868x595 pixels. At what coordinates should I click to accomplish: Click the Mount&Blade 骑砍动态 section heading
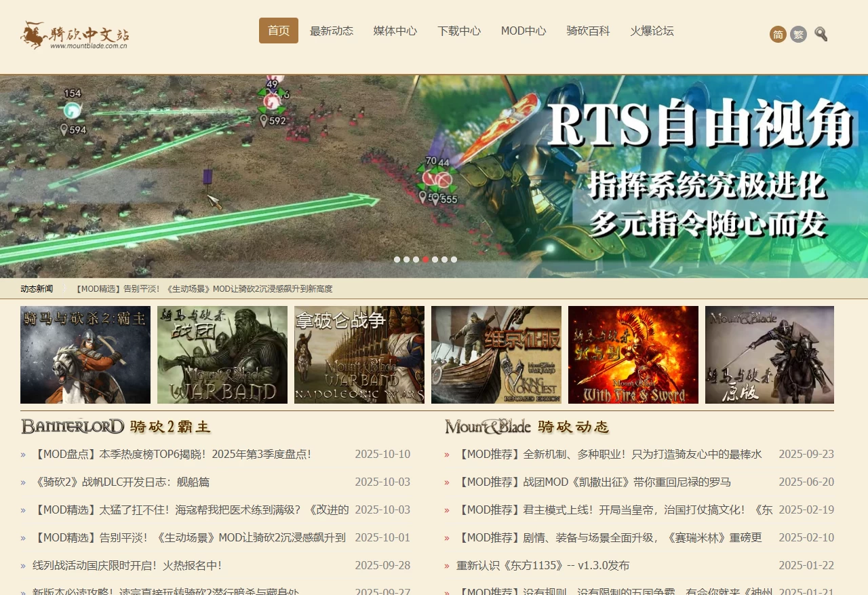click(527, 427)
